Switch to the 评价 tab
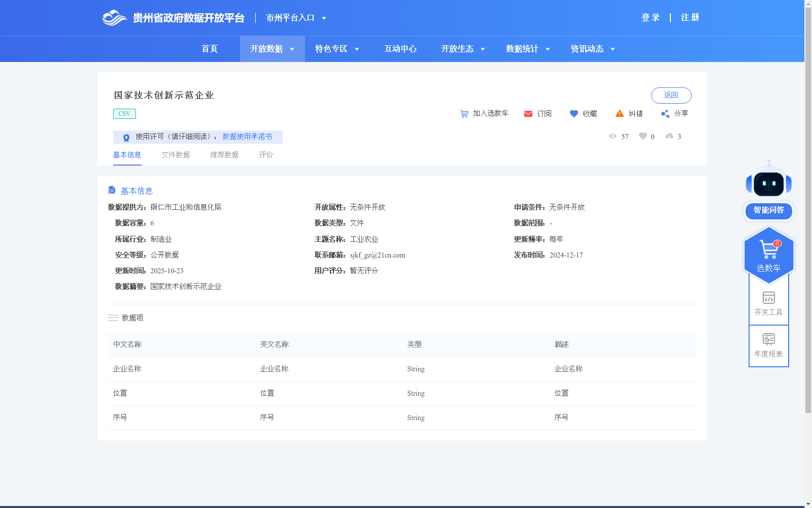This screenshot has width=812, height=508. click(x=266, y=155)
